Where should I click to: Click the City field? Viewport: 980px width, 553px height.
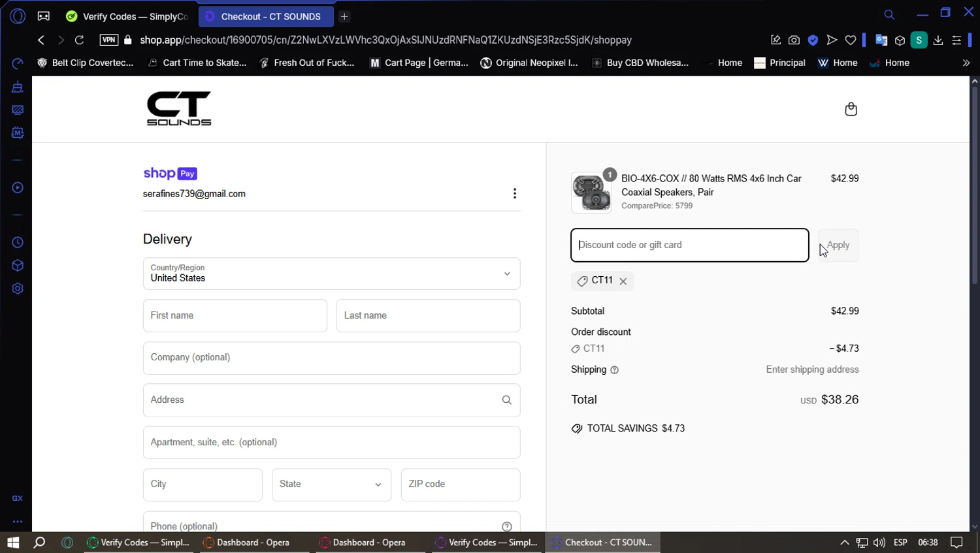click(203, 484)
